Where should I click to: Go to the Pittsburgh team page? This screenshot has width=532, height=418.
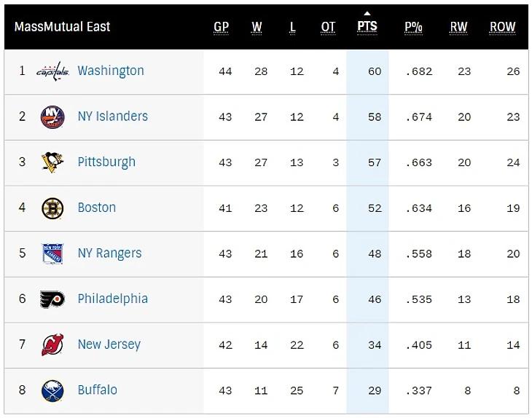[x=106, y=162]
